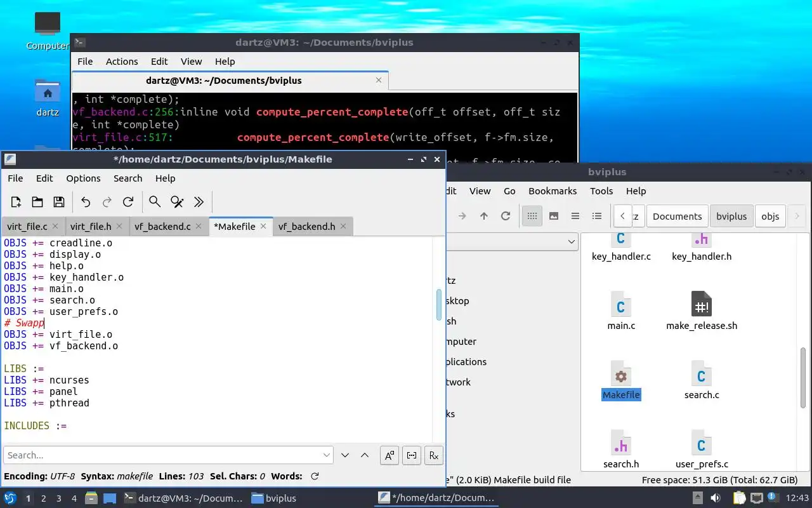
Task: Open the editor File menu
Action: [15, 178]
